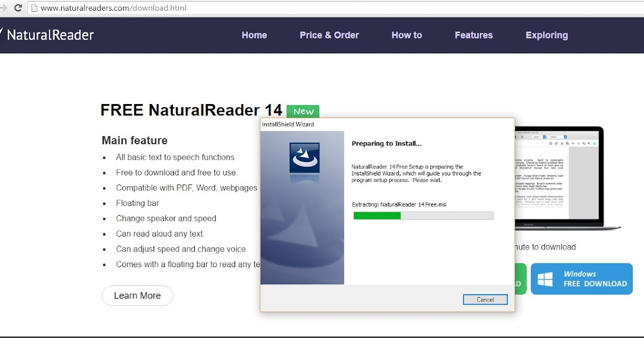Click the browser address bar
The width and height of the screenshot is (644, 338).
coord(161,8)
